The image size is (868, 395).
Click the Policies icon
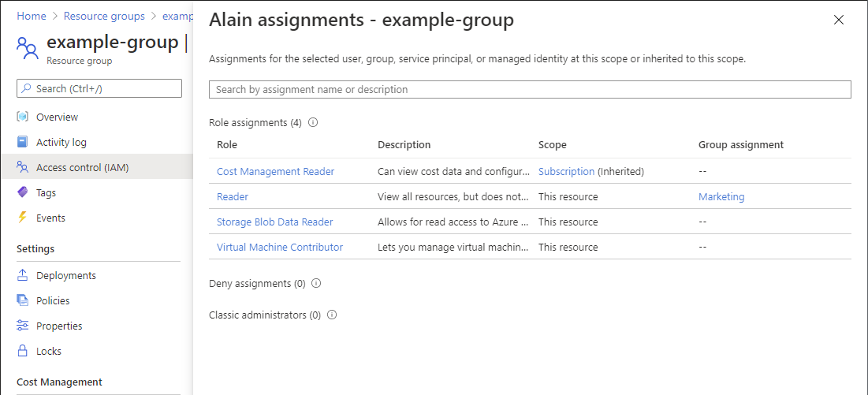[x=23, y=300]
